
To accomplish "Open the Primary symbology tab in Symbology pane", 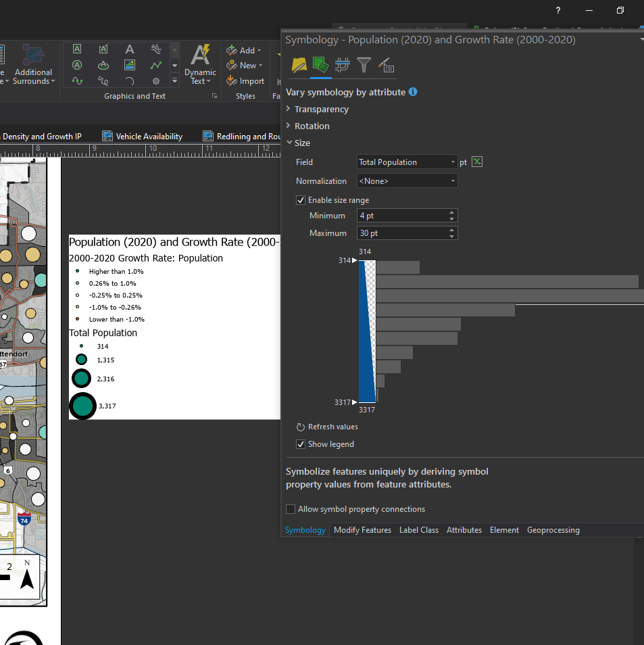I will tap(297, 65).
